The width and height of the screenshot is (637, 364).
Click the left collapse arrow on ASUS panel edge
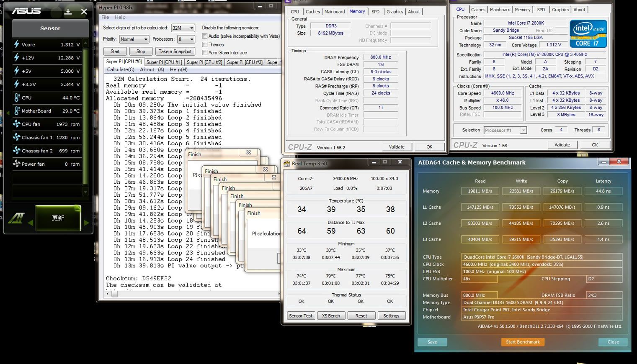pyautogui.click(x=8, y=113)
